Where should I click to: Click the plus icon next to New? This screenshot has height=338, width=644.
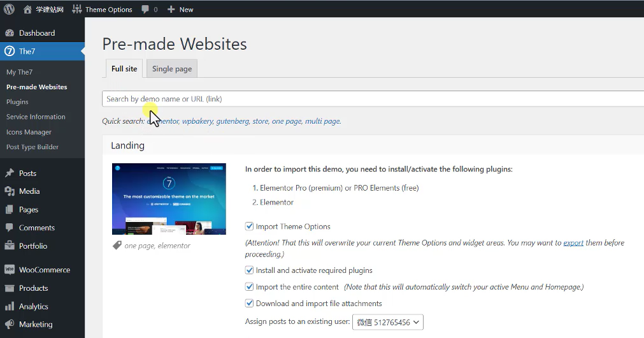click(171, 9)
